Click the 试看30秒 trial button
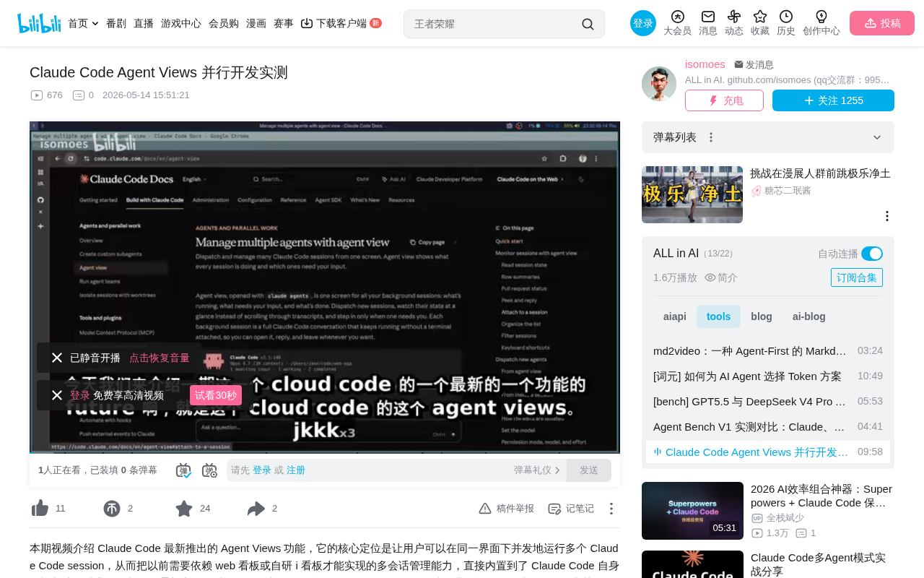This screenshot has height=578, width=924. tap(216, 395)
